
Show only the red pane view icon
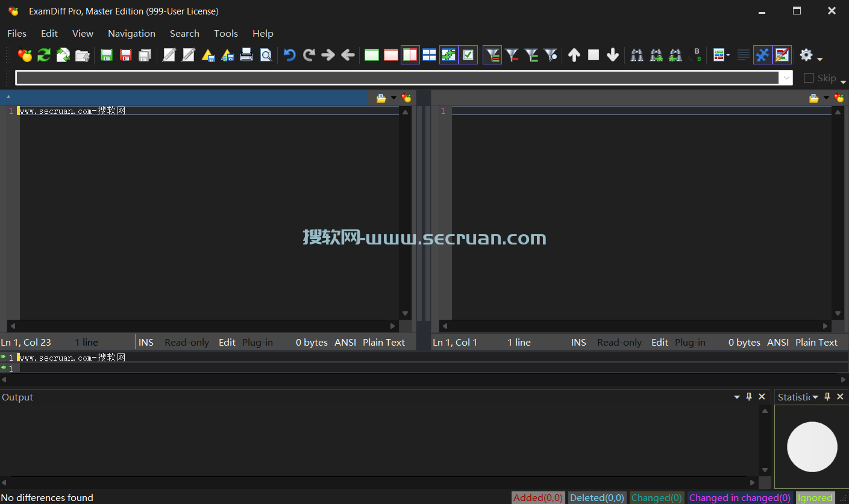pos(391,55)
